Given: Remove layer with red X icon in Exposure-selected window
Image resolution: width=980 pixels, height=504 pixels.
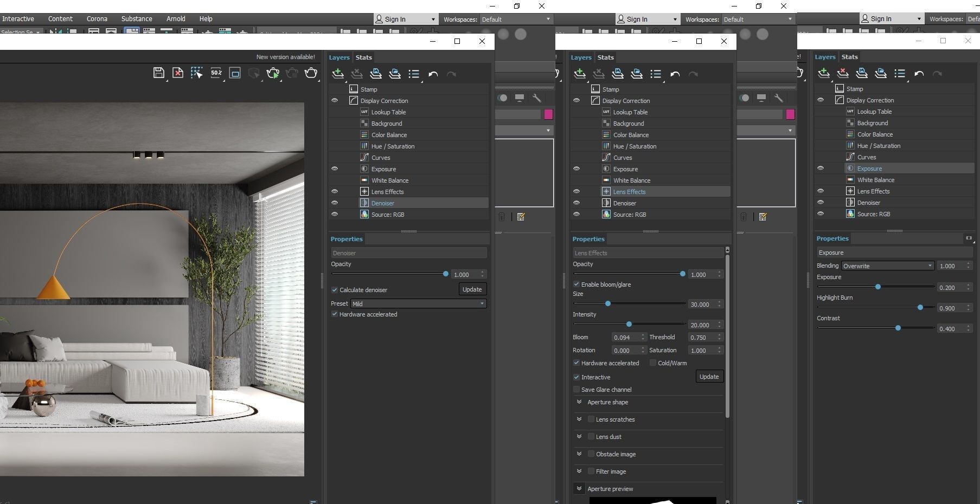Looking at the screenshot, I should [842, 73].
